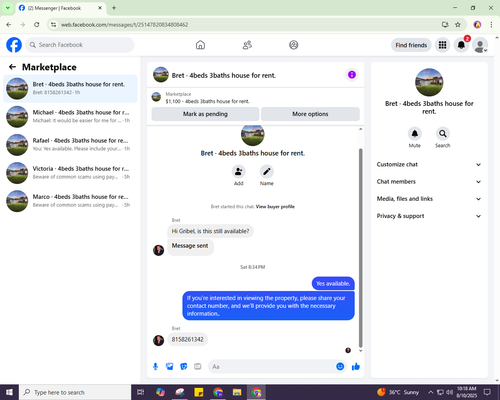Image resolution: width=500 pixels, height=400 pixels.
Task: Open a new browser tab
Action: (x=114, y=8)
